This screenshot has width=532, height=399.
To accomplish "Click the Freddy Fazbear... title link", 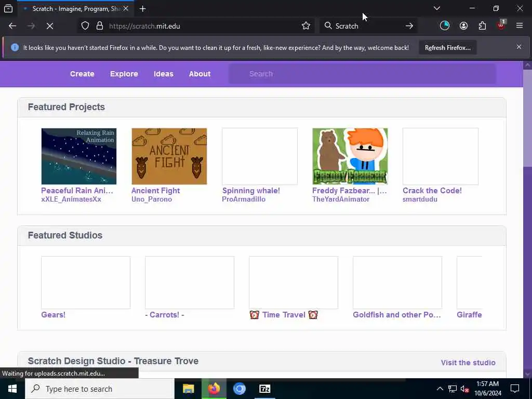I will pyautogui.click(x=350, y=190).
